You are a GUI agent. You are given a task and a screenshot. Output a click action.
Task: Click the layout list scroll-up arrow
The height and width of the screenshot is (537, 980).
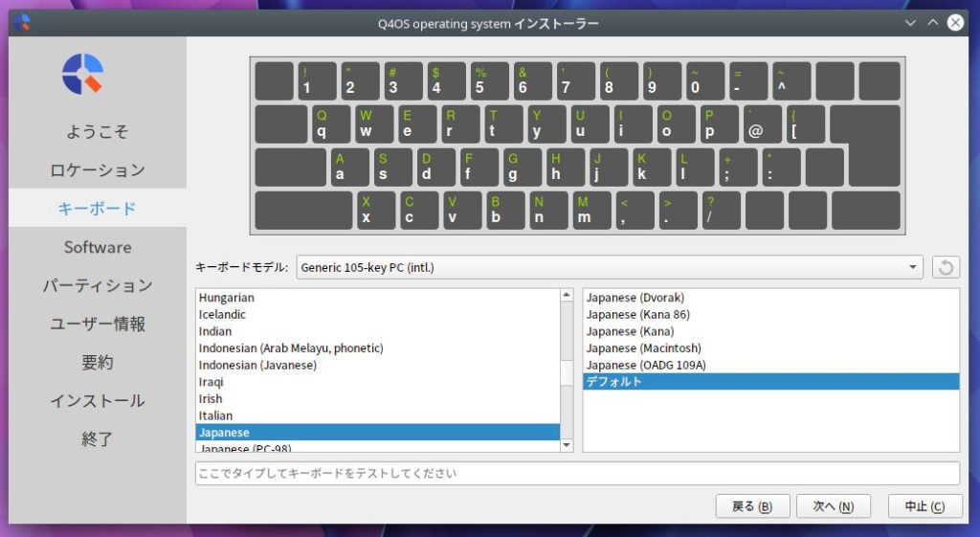[567, 295]
